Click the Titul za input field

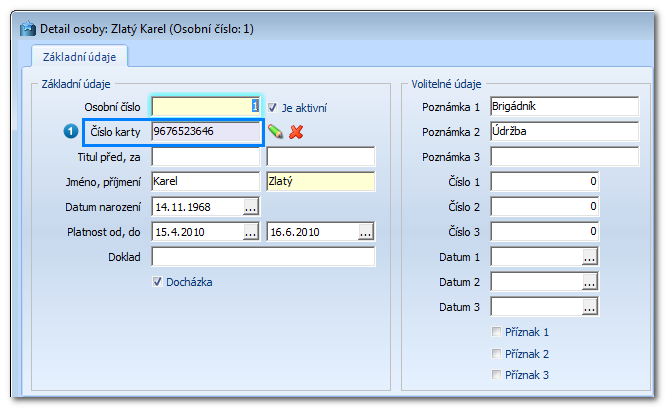coord(321,156)
